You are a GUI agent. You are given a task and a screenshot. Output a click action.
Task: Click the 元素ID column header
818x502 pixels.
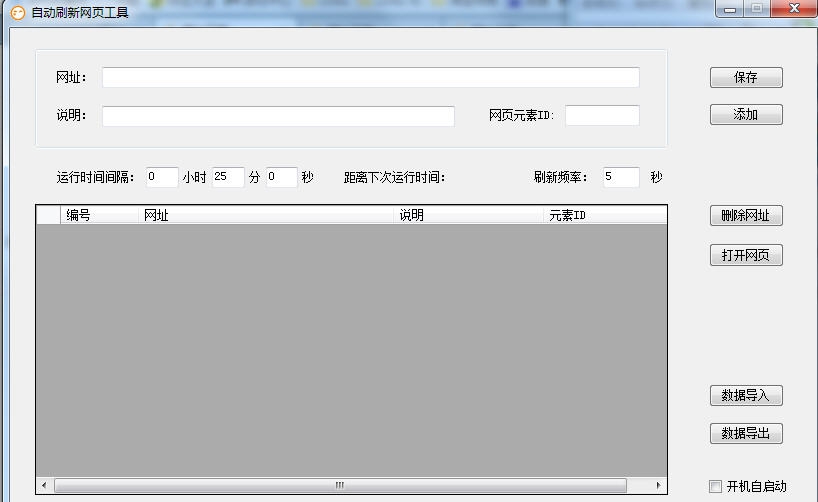(x=605, y=215)
